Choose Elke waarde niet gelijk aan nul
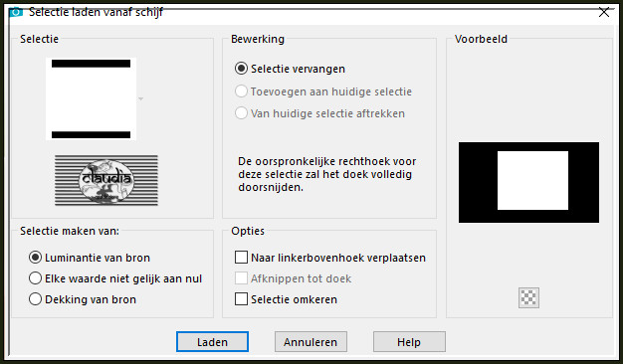This screenshot has height=364, width=623. (36, 278)
